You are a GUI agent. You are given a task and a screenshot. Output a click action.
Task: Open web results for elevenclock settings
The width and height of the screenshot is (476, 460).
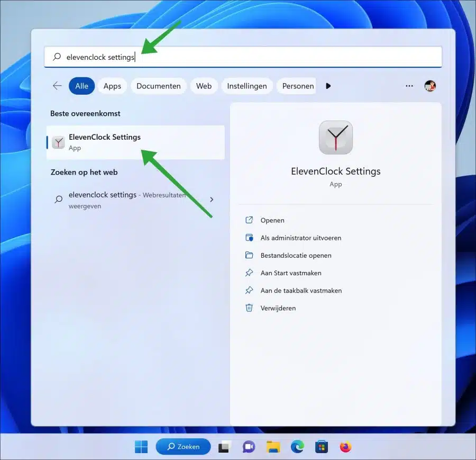[135, 200]
